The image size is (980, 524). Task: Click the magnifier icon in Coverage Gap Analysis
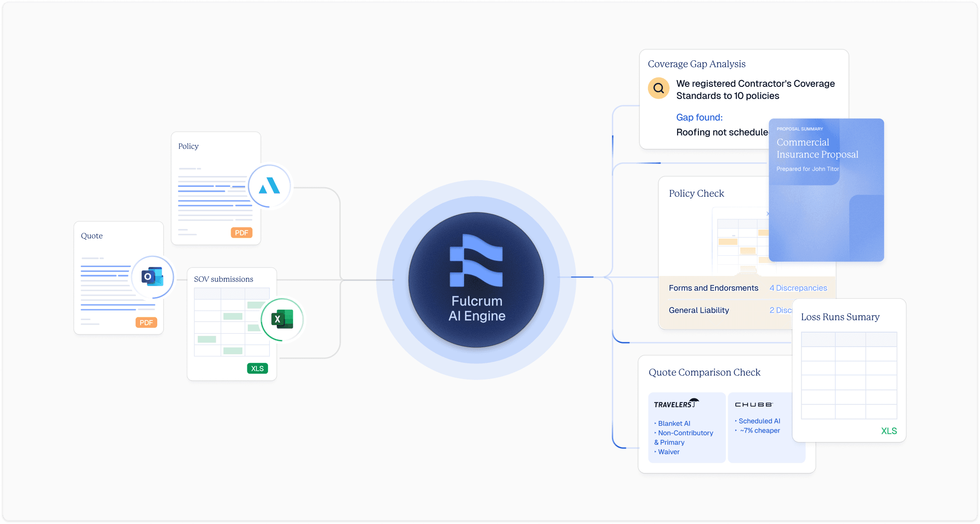click(659, 88)
